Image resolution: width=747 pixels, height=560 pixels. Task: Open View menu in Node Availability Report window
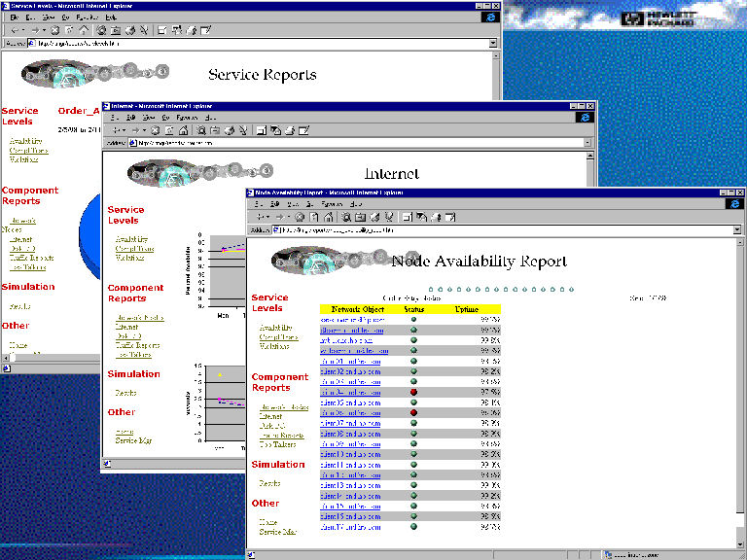click(x=291, y=204)
